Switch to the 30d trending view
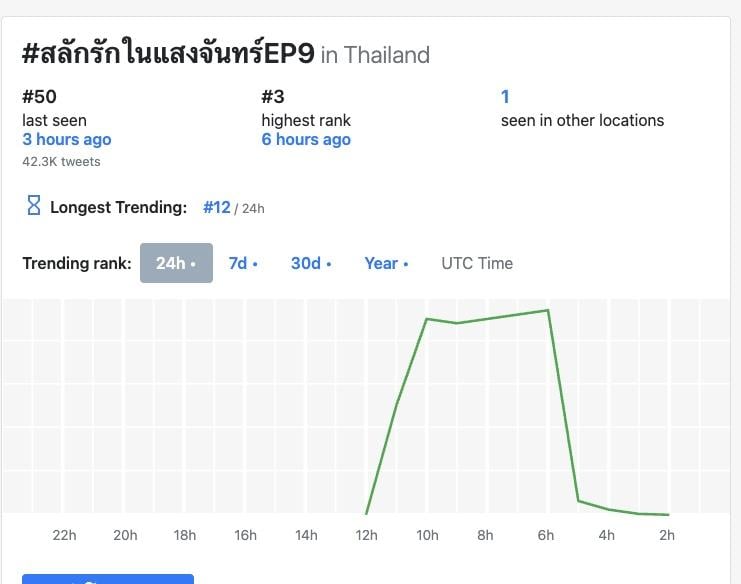The height and width of the screenshot is (584, 741). point(311,263)
